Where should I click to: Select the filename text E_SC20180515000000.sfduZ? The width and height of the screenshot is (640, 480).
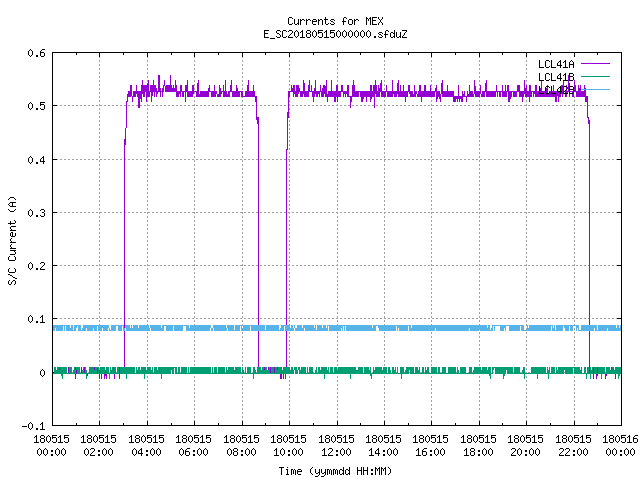[x=335, y=34]
